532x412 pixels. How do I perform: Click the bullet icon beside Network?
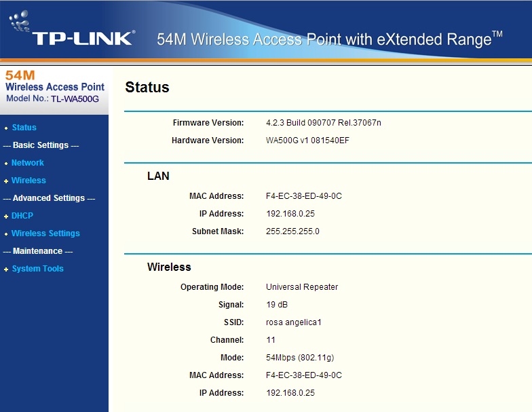pyautogui.click(x=6, y=164)
